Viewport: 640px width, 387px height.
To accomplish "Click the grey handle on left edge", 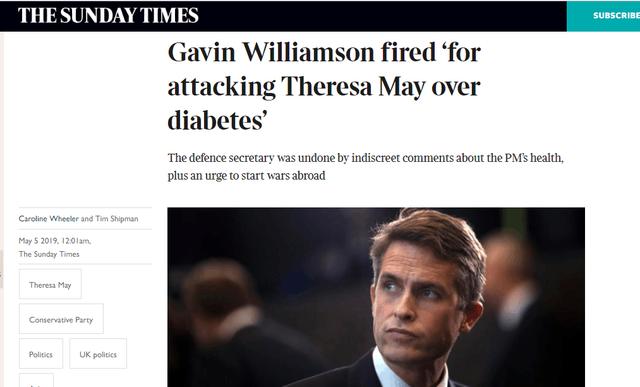I will [x=2, y=269].
